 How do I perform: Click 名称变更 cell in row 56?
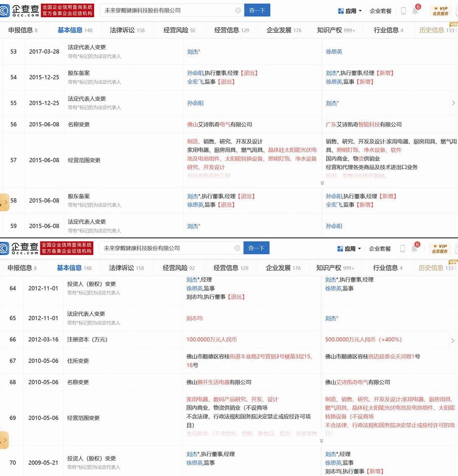(x=79, y=124)
